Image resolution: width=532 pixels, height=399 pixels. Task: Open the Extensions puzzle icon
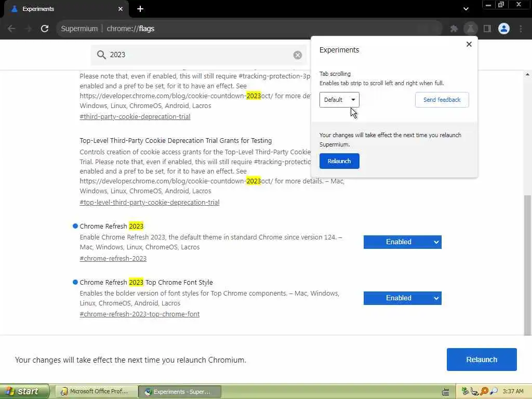454,29
